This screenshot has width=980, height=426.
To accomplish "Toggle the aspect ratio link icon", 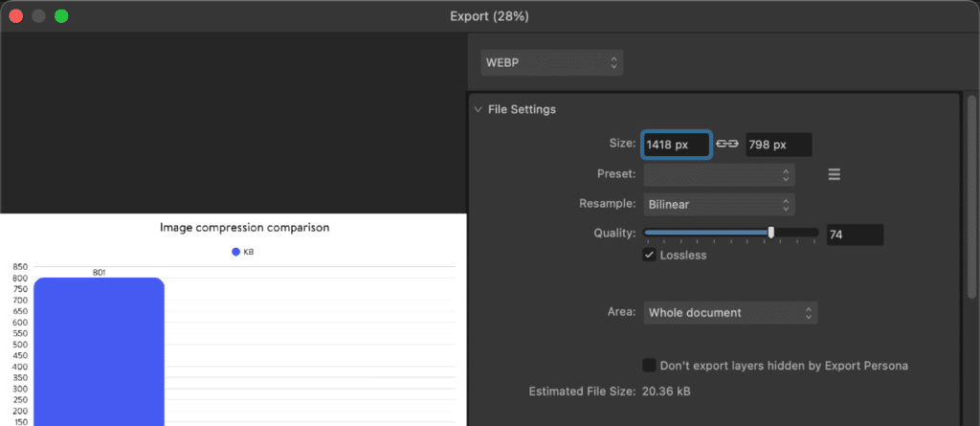I will pyautogui.click(x=727, y=144).
